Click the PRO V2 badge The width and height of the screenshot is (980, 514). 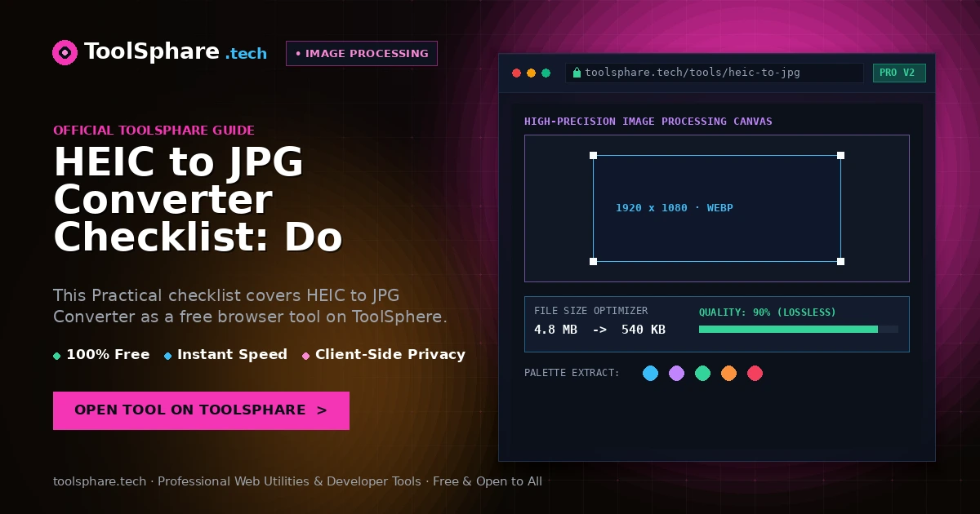(x=899, y=73)
